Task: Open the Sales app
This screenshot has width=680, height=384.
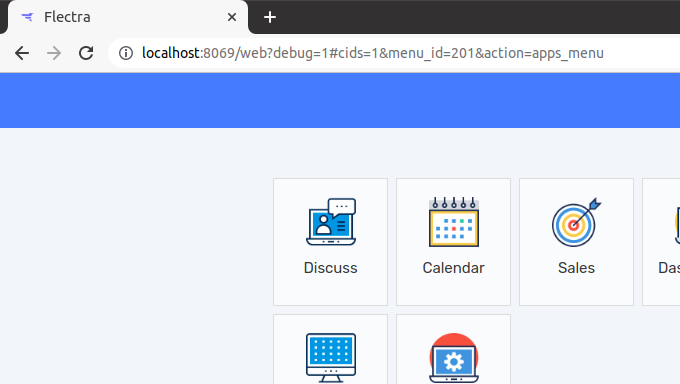Action: click(576, 242)
